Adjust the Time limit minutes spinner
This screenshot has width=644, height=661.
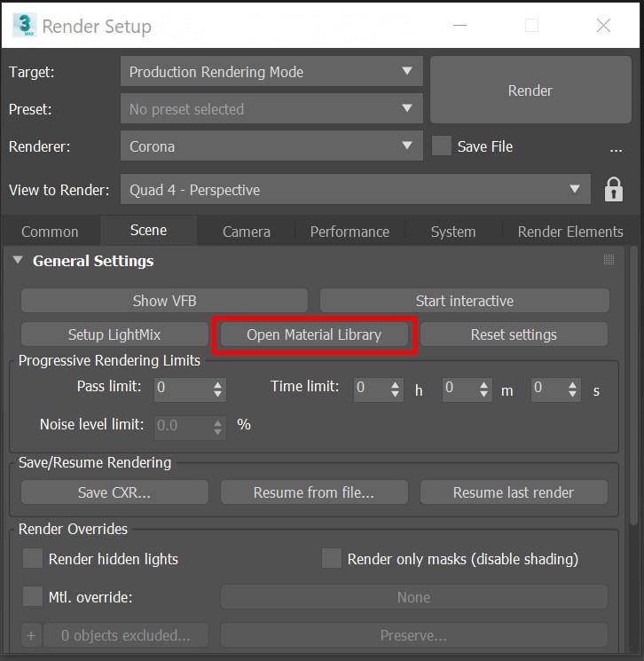[x=483, y=390]
